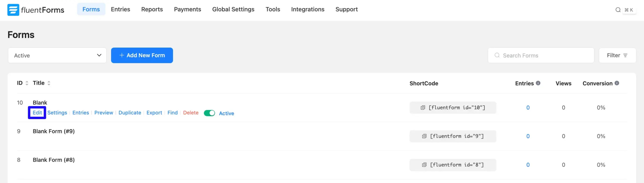The image size is (644, 183).
Task: Delete the Blank form via Delete link
Action: [191, 113]
